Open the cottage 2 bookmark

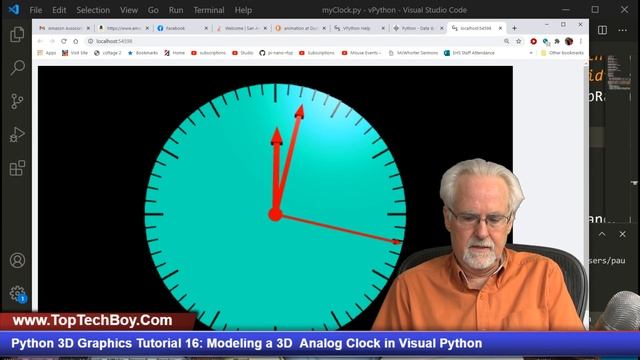[x=108, y=53]
